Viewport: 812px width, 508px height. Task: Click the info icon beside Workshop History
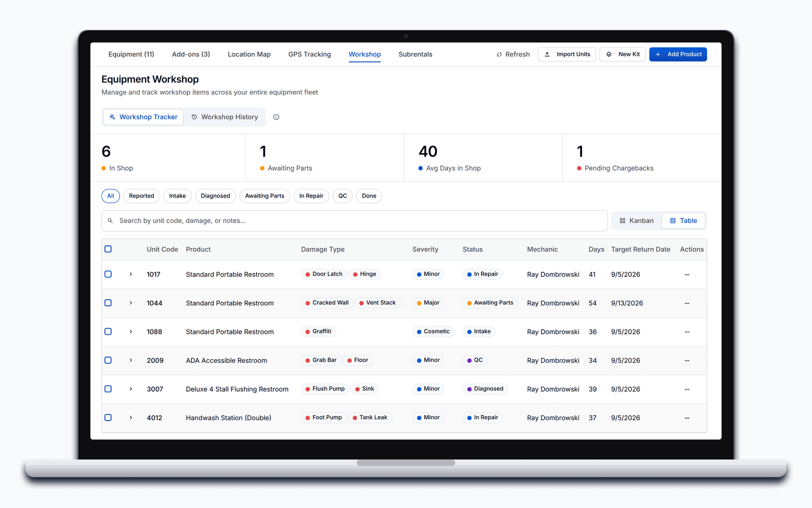[276, 117]
